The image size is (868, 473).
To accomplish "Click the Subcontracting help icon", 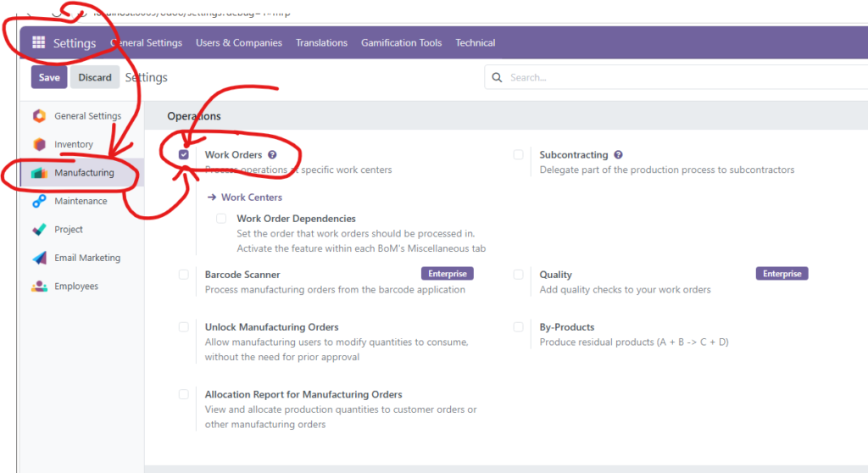I will click(618, 155).
